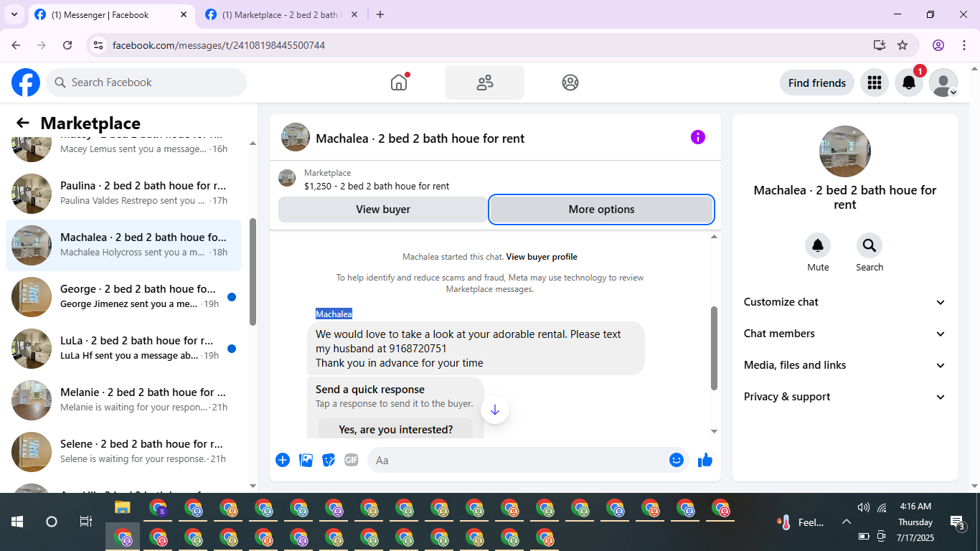The width and height of the screenshot is (980, 551).
Task: Expand the Chat members section
Action: (x=845, y=334)
